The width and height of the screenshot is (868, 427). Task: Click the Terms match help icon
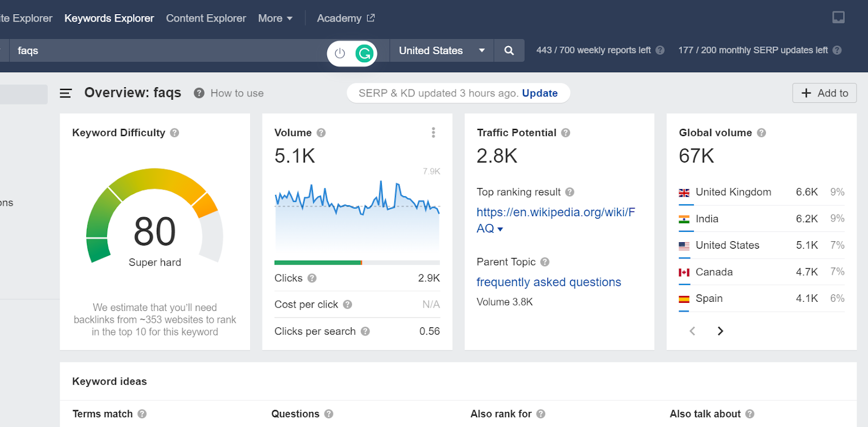tap(142, 414)
